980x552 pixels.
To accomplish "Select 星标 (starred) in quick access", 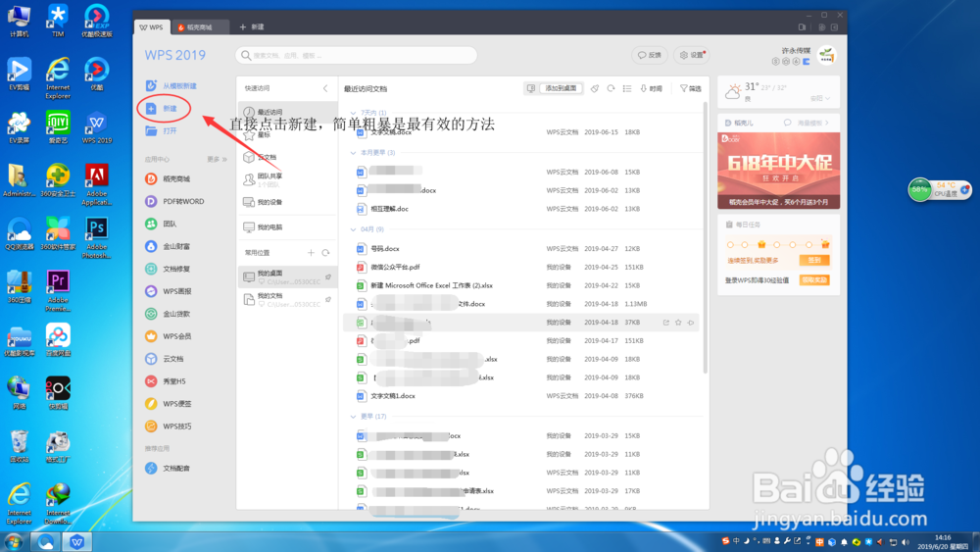I will coord(287,134).
